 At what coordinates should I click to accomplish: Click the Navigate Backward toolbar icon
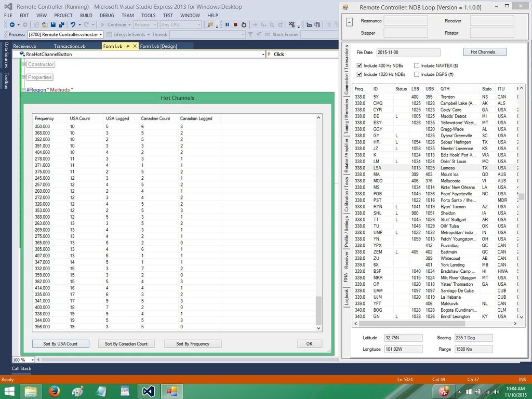12,25
